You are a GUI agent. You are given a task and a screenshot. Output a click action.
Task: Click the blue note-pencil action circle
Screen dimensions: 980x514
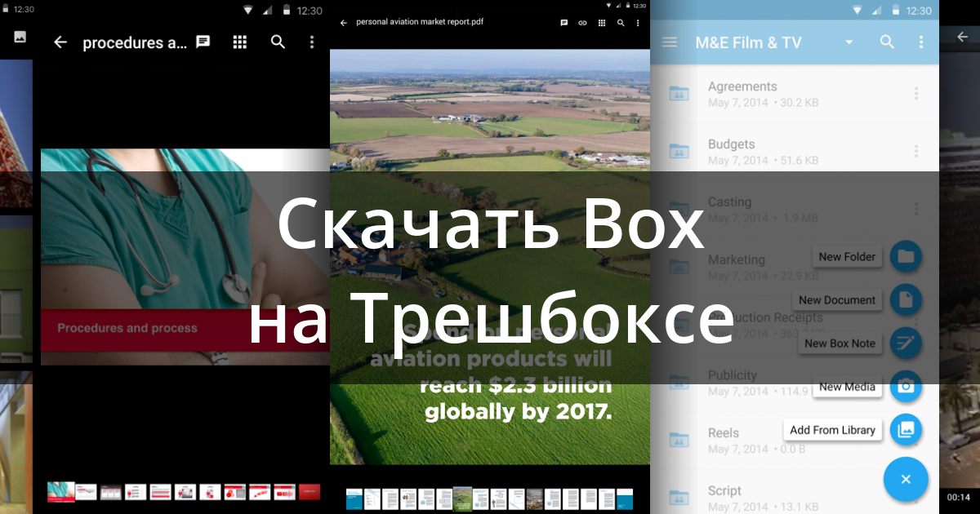click(906, 343)
